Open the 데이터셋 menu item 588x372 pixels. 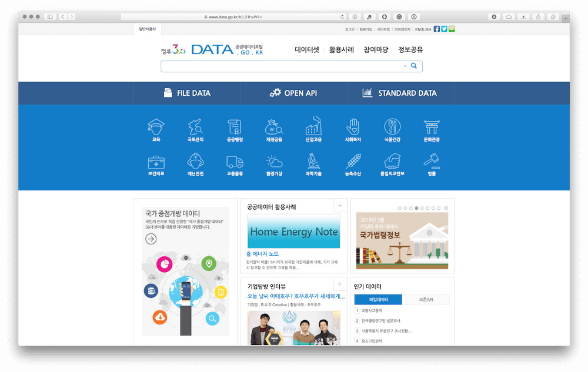click(307, 50)
